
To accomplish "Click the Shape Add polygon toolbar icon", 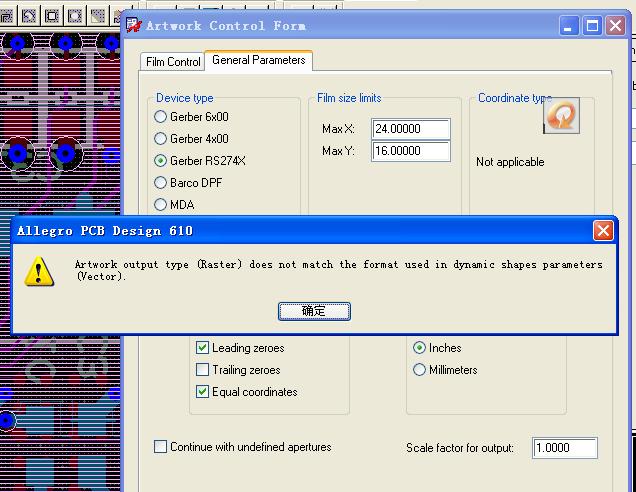I will click(x=7, y=16).
